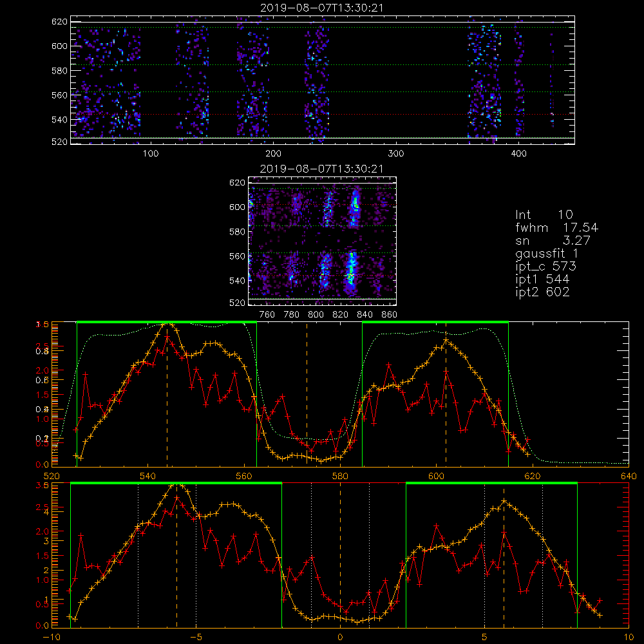
Task: Click x-axis label 820 on middle image
Action: coord(340,315)
